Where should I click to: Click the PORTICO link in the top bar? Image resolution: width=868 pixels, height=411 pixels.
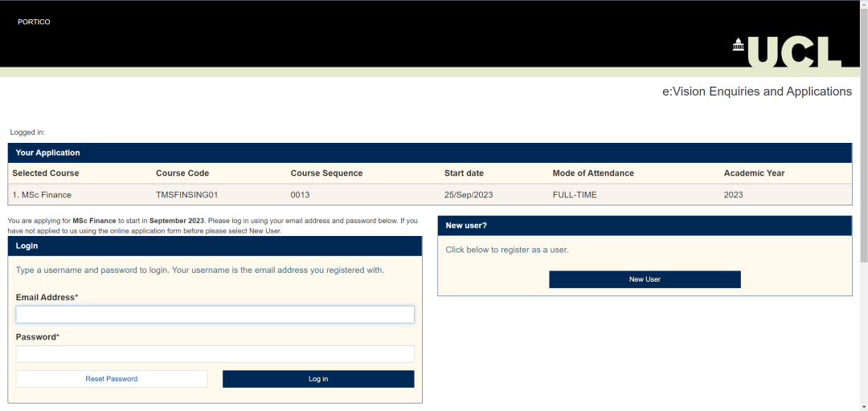(34, 22)
